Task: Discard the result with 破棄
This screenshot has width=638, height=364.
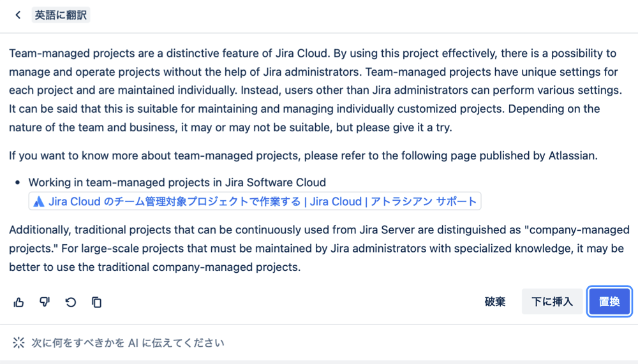Action: point(495,302)
